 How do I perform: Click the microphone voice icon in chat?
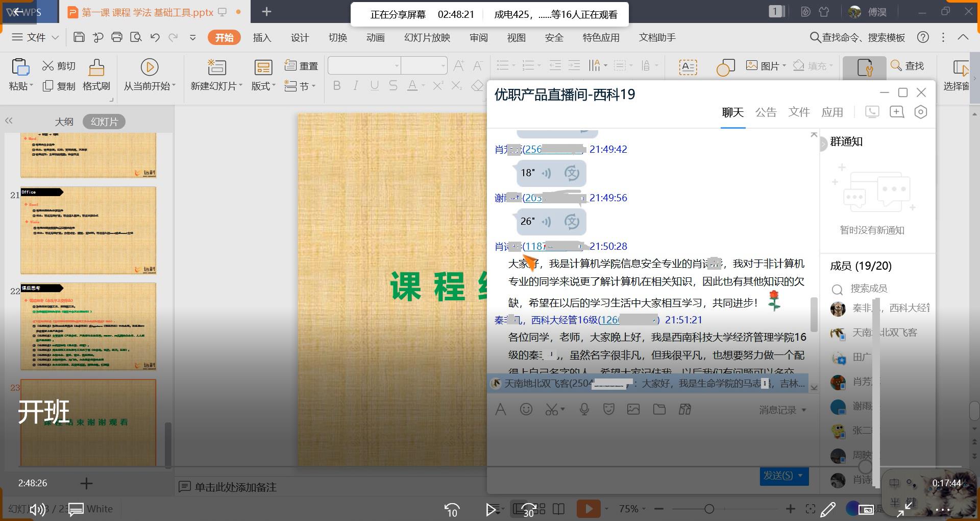pyautogui.click(x=584, y=409)
